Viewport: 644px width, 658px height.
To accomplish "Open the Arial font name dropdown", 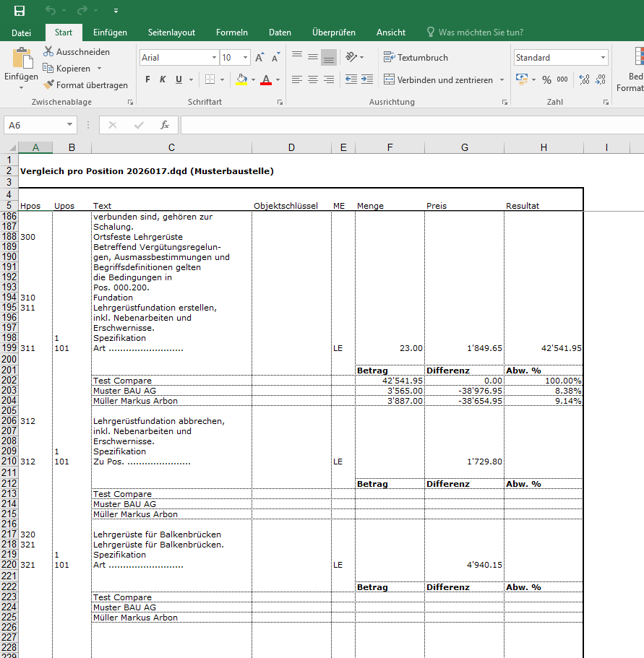I will coord(215,58).
